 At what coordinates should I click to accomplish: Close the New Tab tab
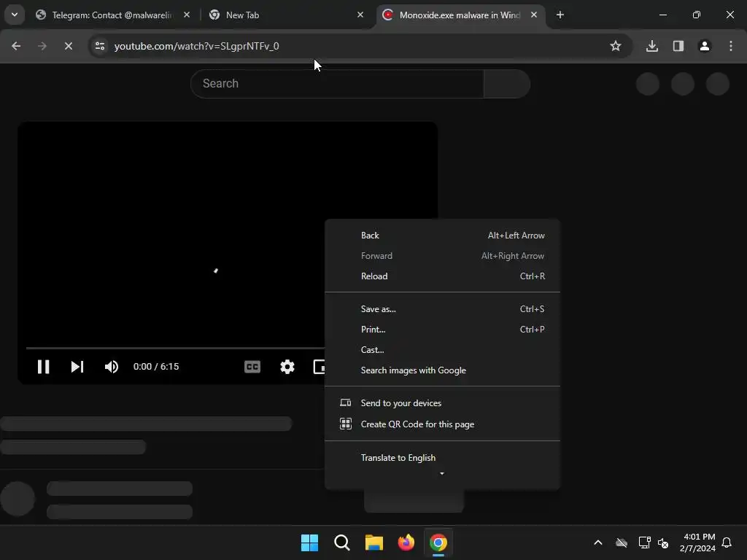click(x=360, y=15)
